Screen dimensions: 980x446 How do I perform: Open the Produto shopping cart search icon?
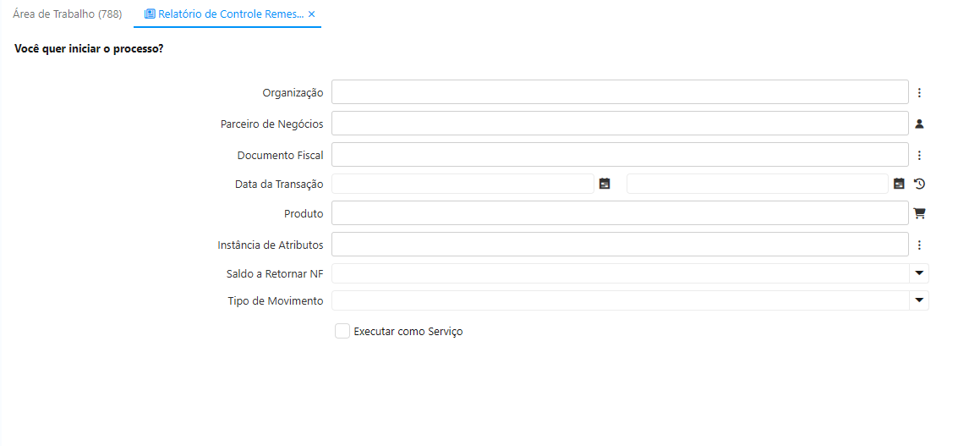919,213
